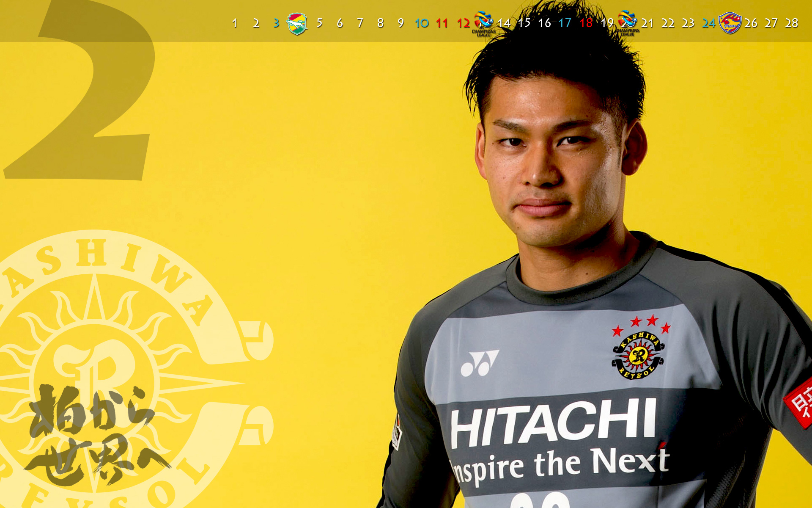Screen dimensions: 812x508
Task: Click the HITACHI sponsor text on the jersey
Action: pos(553,423)
